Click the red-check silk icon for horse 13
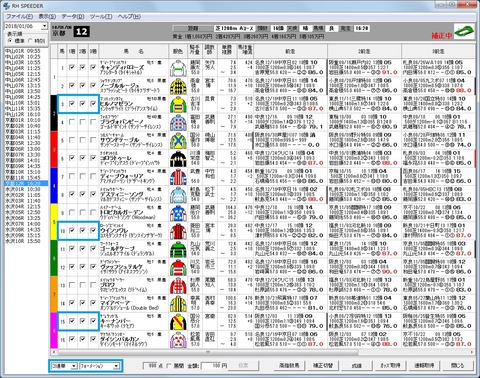The width and height of the screenshot is (480, 378). point(178,285)
